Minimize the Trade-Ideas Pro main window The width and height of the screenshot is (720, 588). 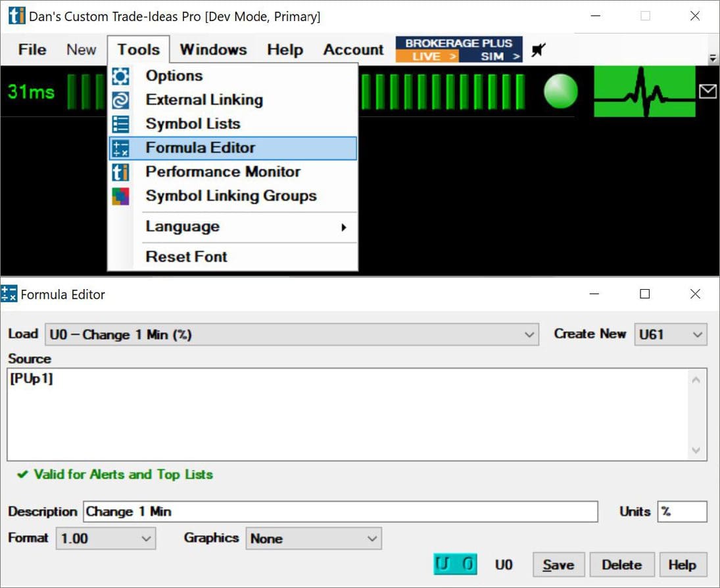point(596,16)
